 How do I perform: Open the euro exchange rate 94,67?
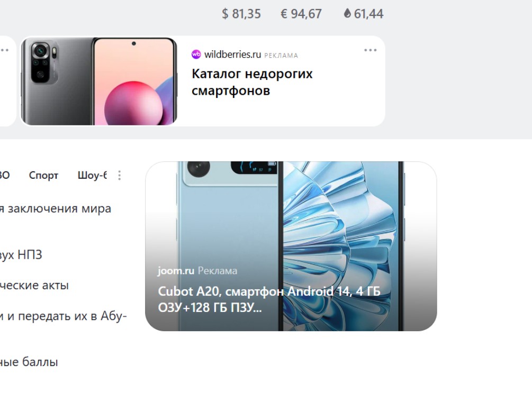tap(301, 14)
